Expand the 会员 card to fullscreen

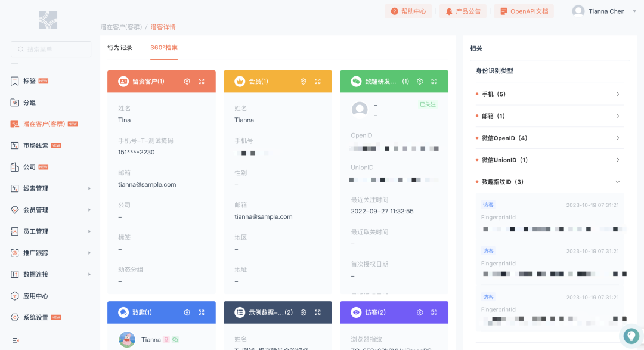[x=318, y=81]
